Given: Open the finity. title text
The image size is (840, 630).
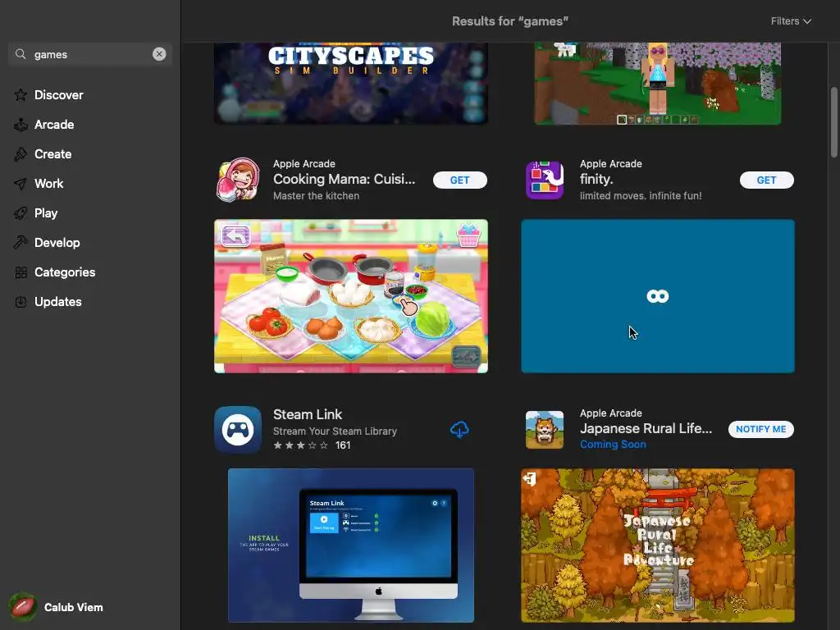Looking at the screenshot, I should pos(596,179).
